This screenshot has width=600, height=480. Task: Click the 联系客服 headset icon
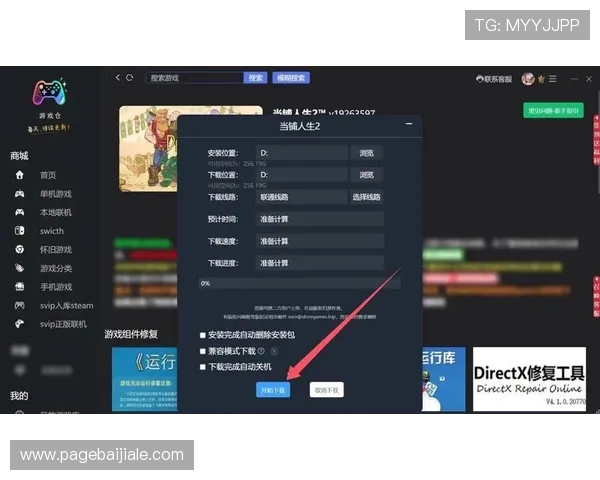(479, 79)
